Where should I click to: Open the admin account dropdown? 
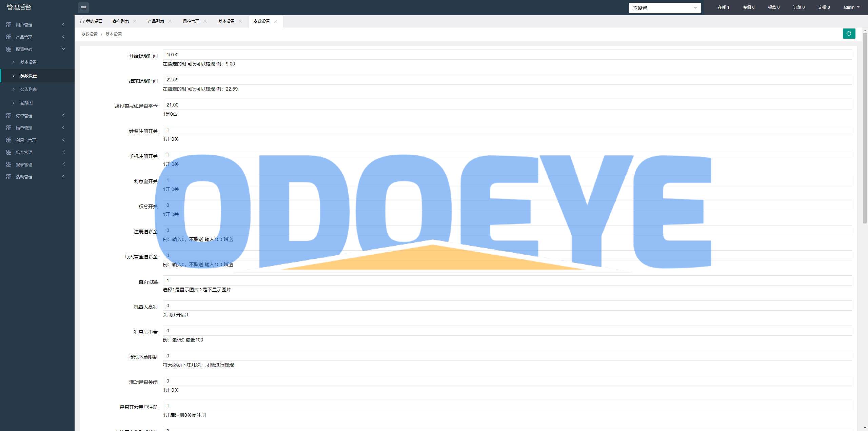(851, 7)
